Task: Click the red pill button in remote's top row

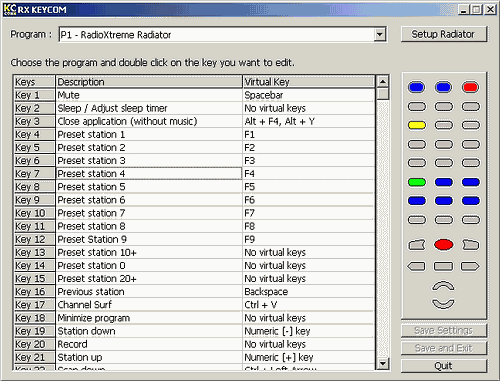Action: click(x=470, y=87)
